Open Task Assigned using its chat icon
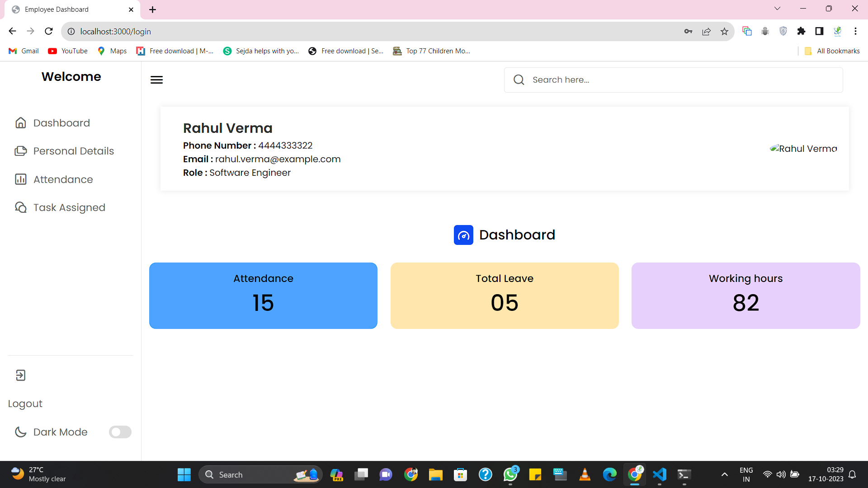 21,207
